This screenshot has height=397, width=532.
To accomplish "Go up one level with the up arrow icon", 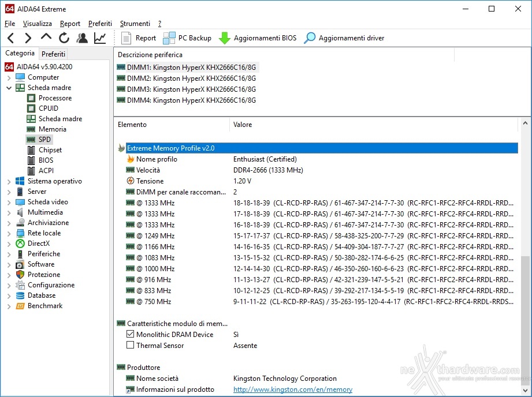I will [x=46, y=37].
